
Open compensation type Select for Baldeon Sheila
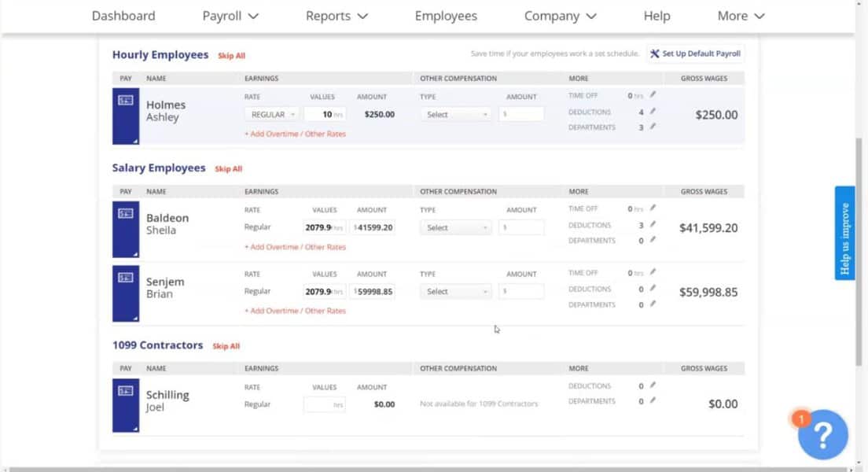[455, 227]
